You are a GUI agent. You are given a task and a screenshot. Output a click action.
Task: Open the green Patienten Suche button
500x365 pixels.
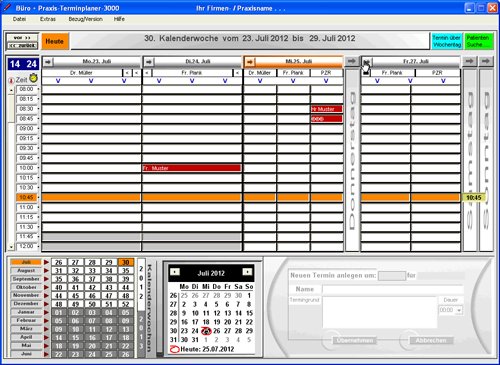click(x=479, y=41)
